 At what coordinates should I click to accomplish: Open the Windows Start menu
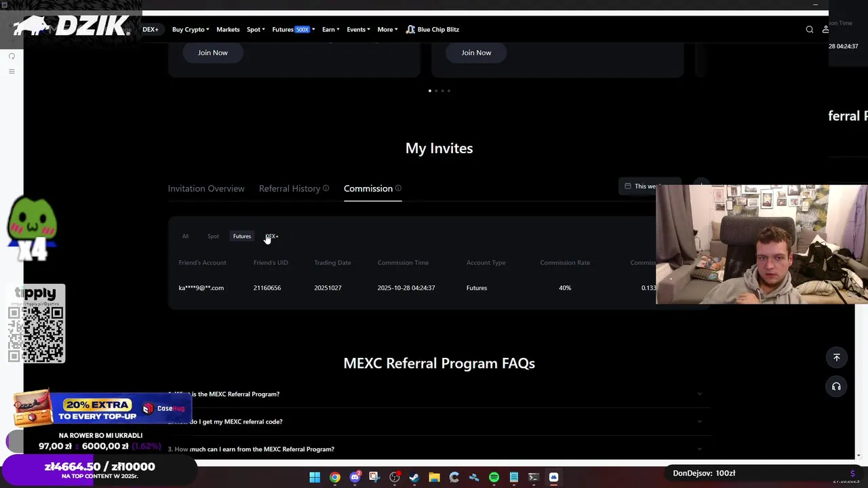tap(315, 477)
